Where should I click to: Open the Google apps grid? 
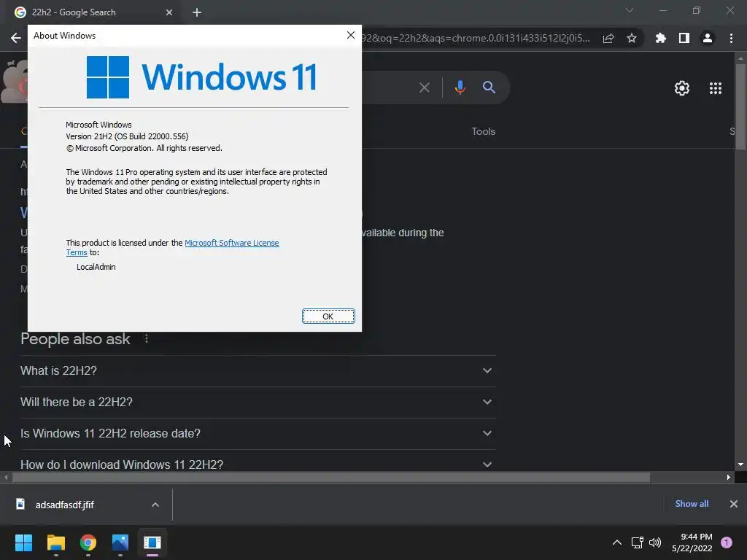tap(716, 88)
